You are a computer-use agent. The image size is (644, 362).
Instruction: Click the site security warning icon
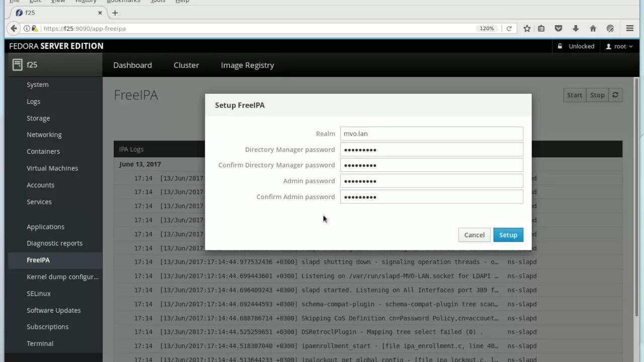[34, 29]
